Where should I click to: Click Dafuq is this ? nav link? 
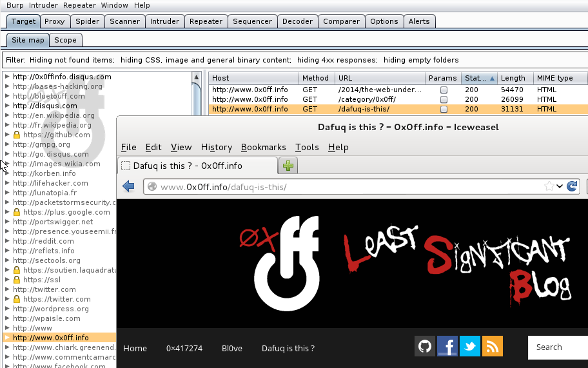tap(288, 348)
